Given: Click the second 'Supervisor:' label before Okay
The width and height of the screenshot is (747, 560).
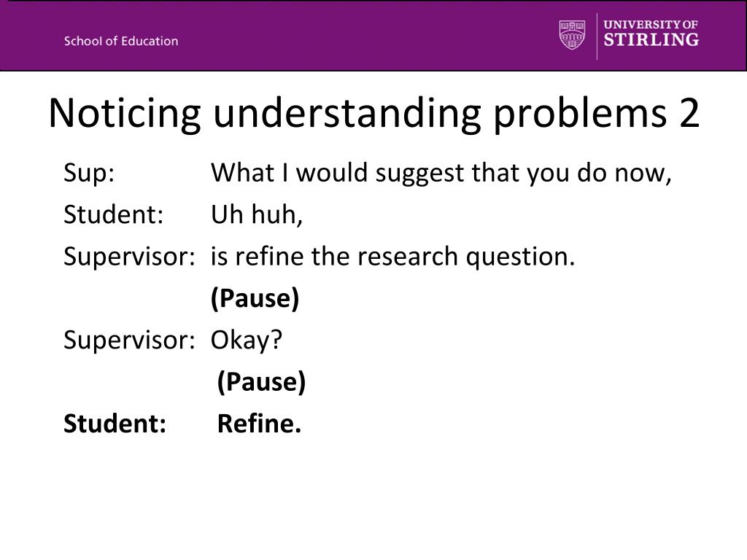Looking at the screenshot, I should (x=129, y=340).
